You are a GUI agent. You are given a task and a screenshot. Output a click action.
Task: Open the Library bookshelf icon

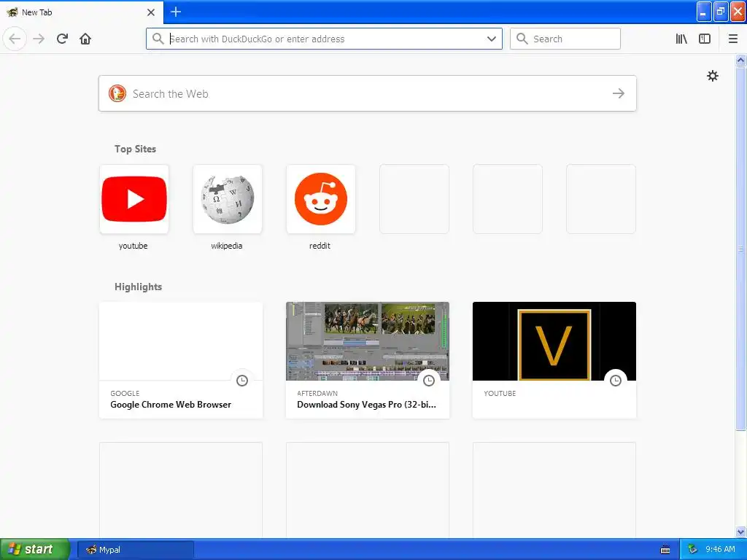click(681, 39)
